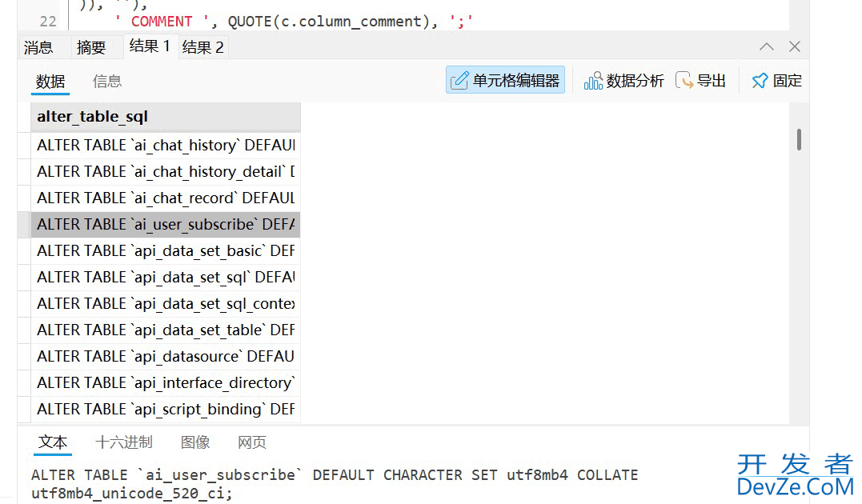Close the results panel
This screenshot has width=862, height=504.
(795, 47)
